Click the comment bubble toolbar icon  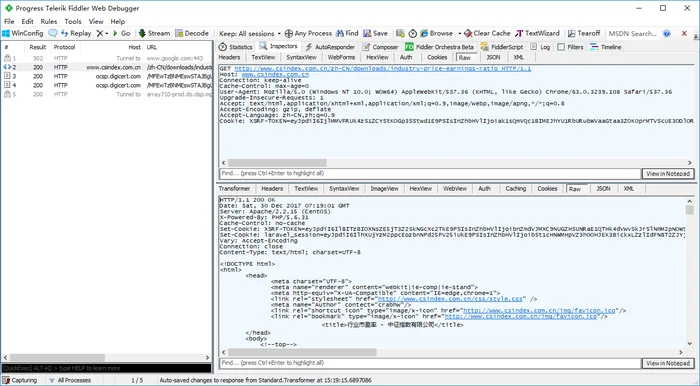pos(53,33)
